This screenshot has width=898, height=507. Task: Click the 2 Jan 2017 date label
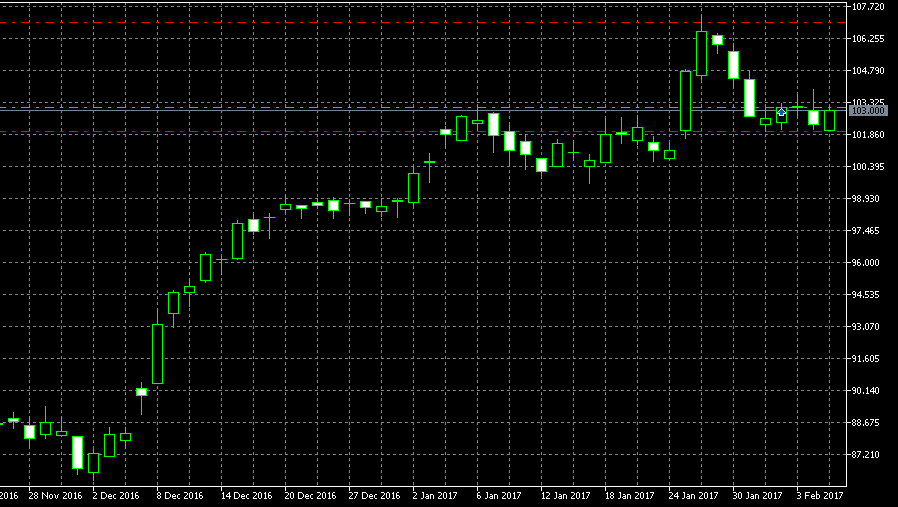pyautogui.click(x=435, y=496)
